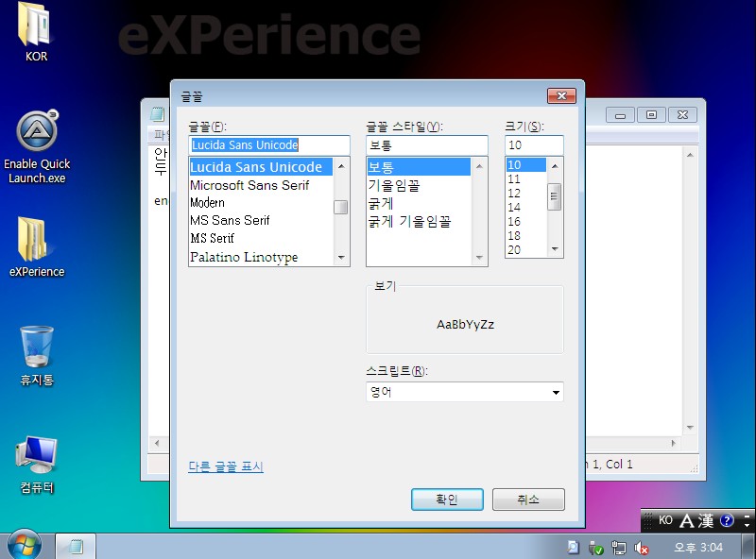The height and width of the screenshot is (559, 756).
Task: Close the font dialog with X button
Action: coord(561,95)
